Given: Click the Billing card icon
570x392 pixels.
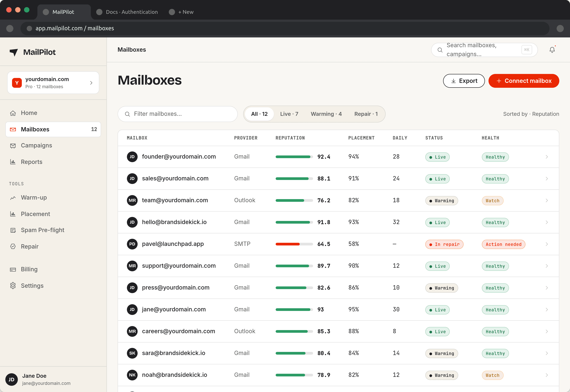Looking at the screenshot, I should tap(13, 269).
